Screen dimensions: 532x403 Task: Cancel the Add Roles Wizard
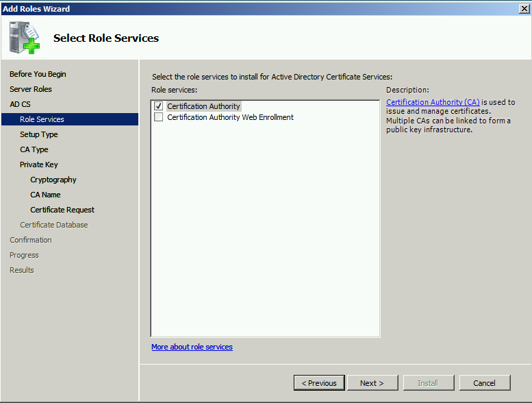coord(485,383)
